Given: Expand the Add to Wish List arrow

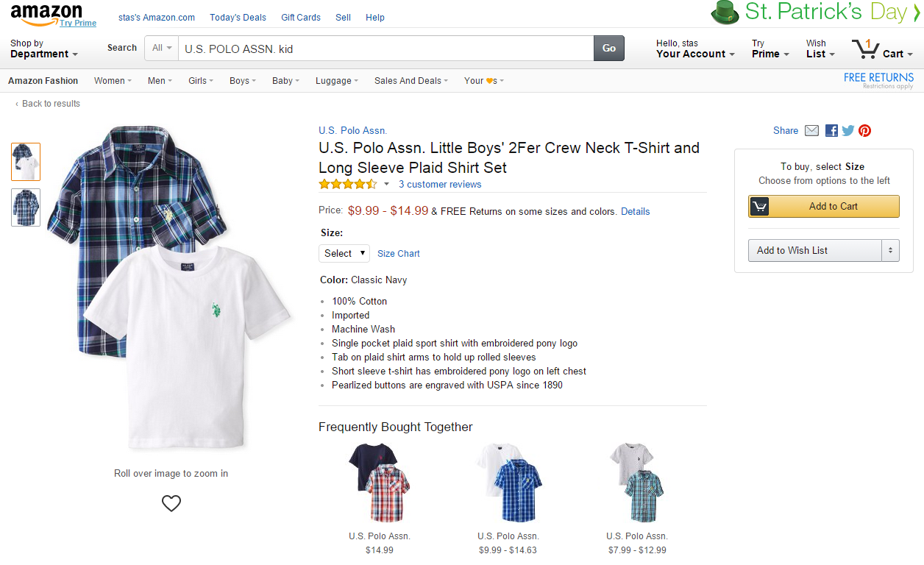Looking at the screenshot, I should [x=891, y=250].
